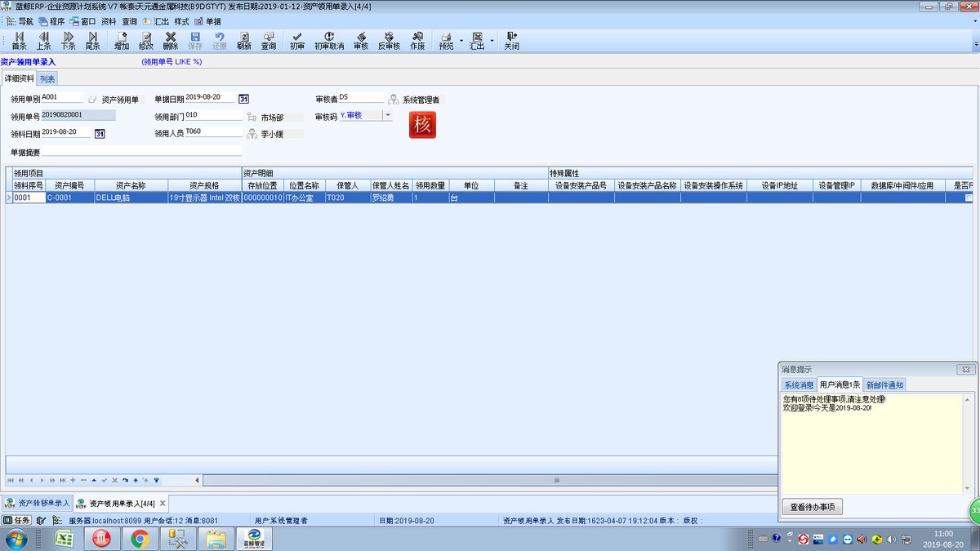Go to next record with 下条
Screen dimensions: 980x551
tap(68, 41)
